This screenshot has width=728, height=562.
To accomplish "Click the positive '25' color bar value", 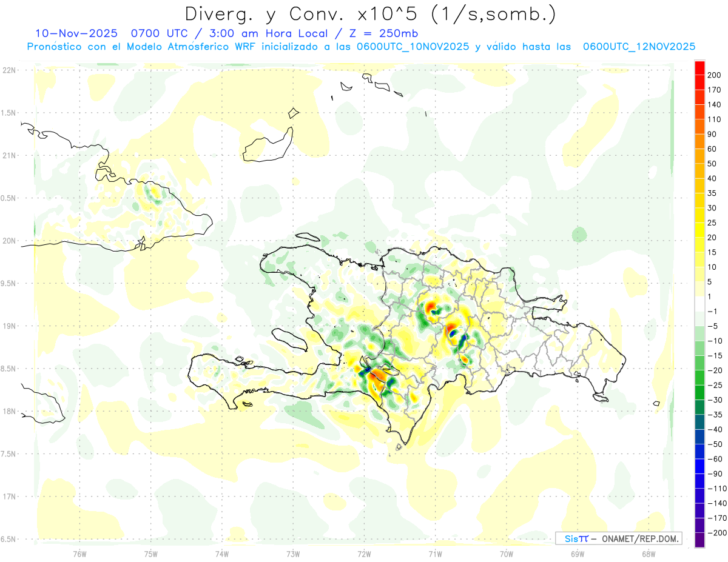I will click(713, 223).
